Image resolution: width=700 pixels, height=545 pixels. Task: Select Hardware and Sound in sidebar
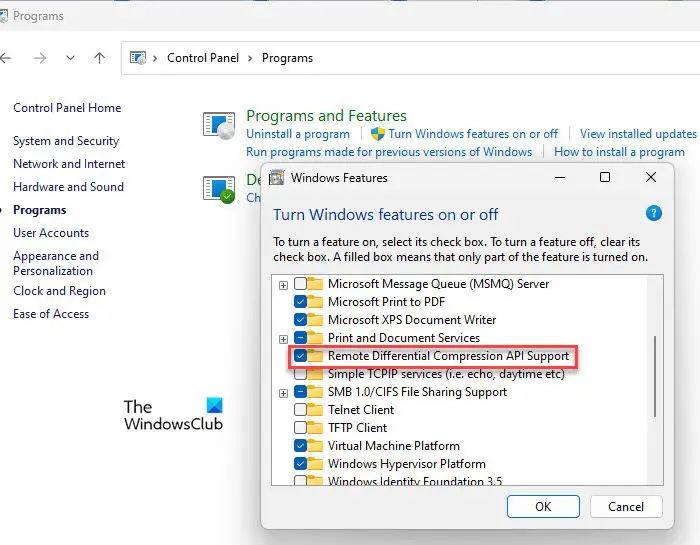tap(68, 187)
